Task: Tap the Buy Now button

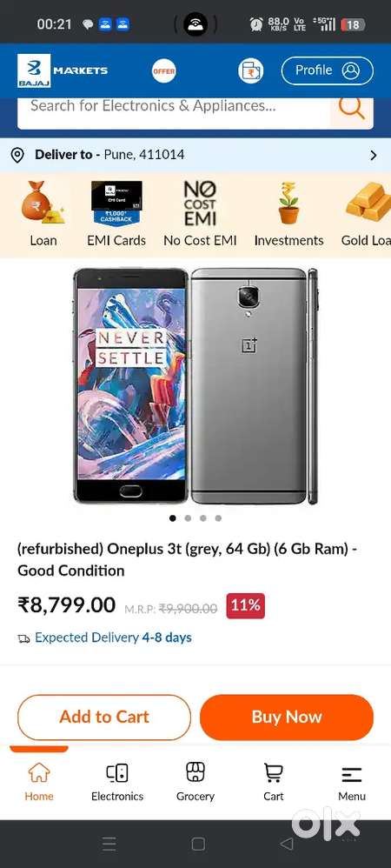Action: [x=287, y=717]
